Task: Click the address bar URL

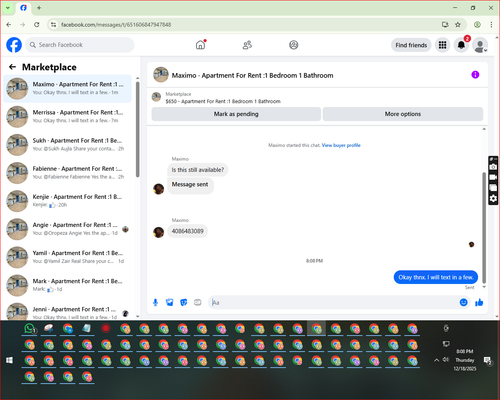Action: click(116, 25)
